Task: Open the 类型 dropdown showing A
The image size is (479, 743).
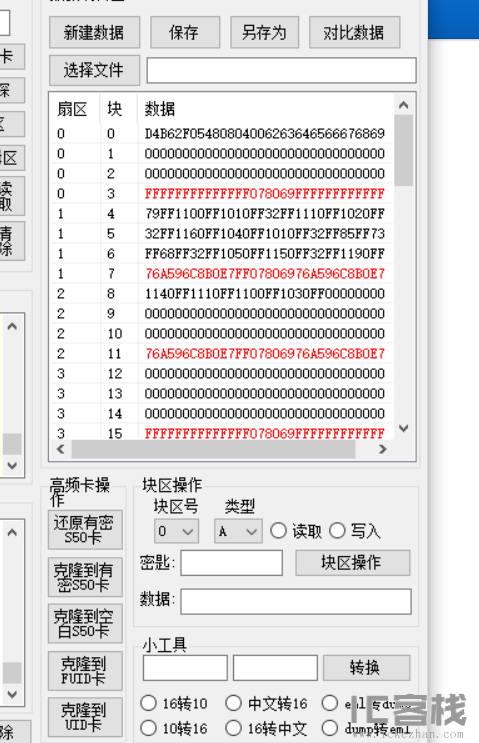Action: point(238,531)
